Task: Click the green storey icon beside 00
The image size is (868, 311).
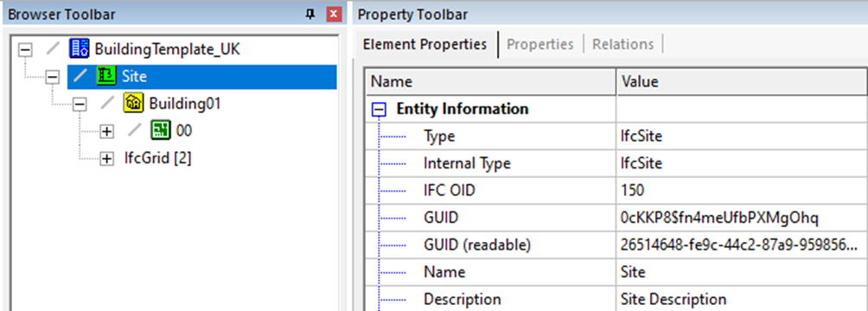Action: point(161,130)
